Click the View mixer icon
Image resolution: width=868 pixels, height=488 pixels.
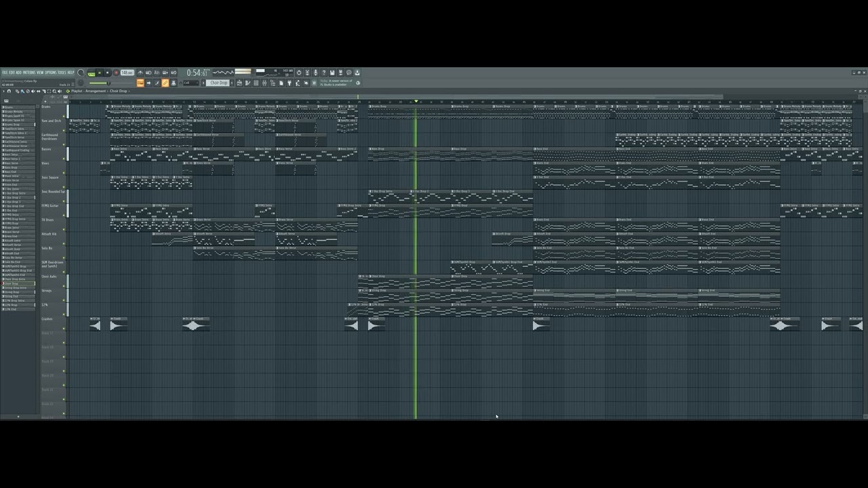coord(264,83)
